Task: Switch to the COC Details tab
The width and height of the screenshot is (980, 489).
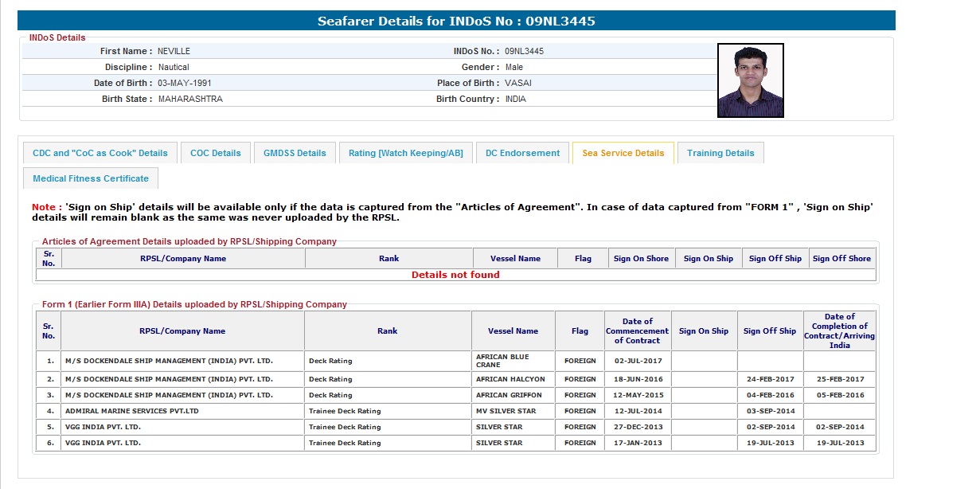Action: point(215,153)
